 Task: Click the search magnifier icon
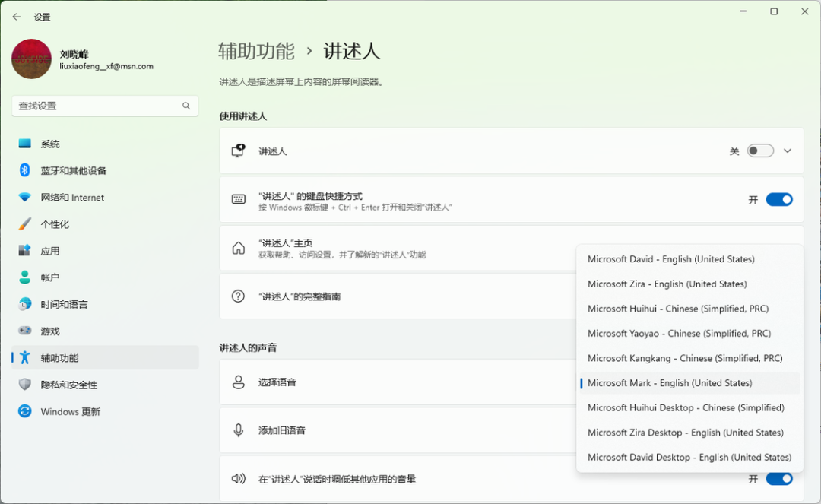pos(186,106)
